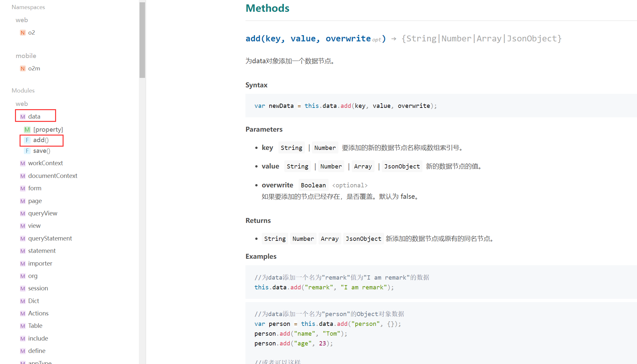Select the Table module
This screenshot has height=364, width=637.
click(x=35, y=326)
